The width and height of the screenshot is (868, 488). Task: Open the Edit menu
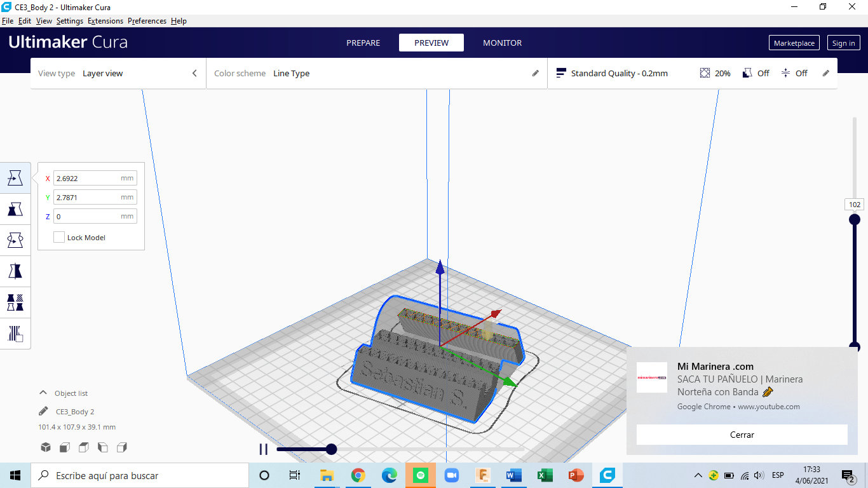tap(25, 21)
